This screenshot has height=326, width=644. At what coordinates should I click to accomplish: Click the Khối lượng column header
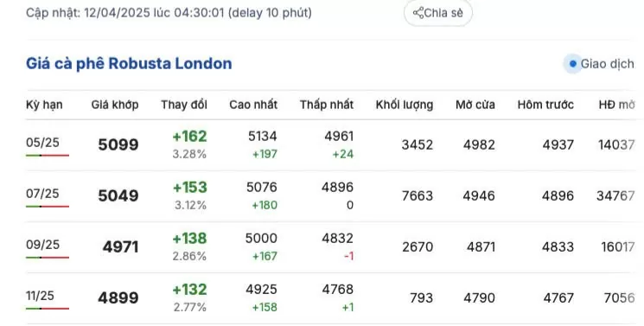pyautogui.click(x=405, y=105)
